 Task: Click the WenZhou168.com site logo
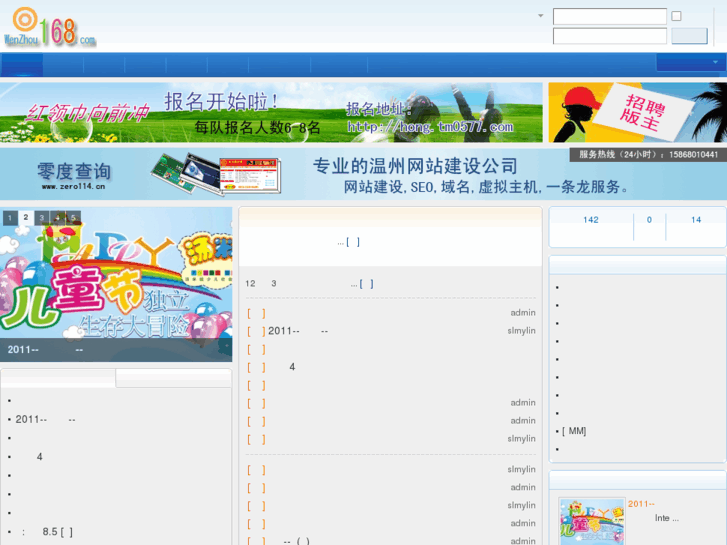coord(50,27)
